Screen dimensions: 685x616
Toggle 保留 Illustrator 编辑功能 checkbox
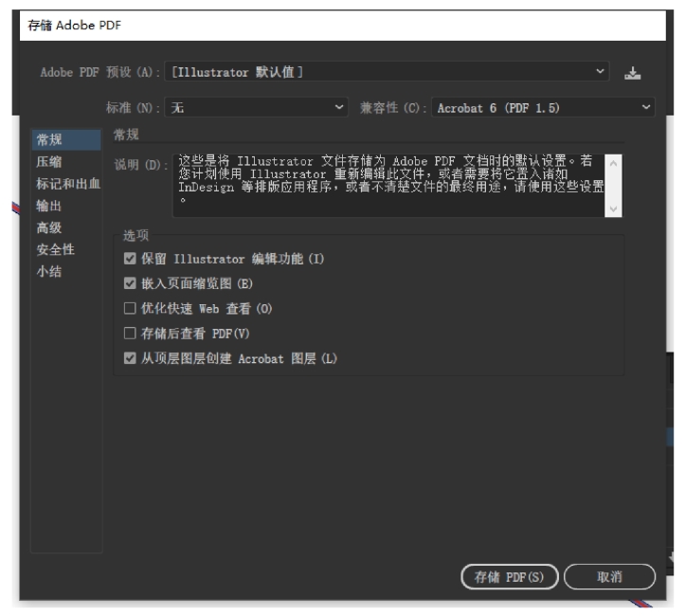[x=130, y=259]
